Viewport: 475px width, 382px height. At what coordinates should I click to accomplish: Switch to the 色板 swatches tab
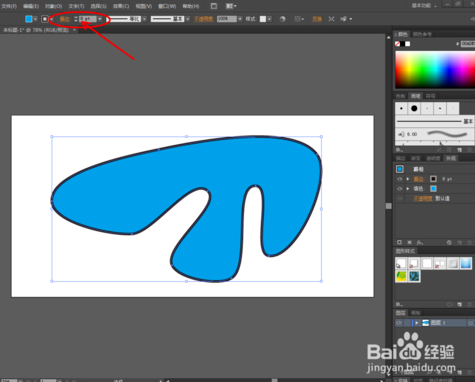point(400,96)
